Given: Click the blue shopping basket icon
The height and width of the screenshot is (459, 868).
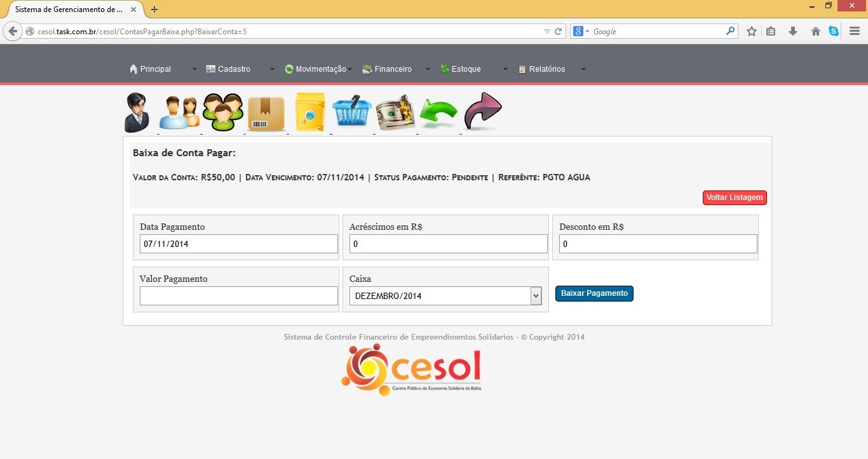Looking at the screenshot, I should (352, 112).
